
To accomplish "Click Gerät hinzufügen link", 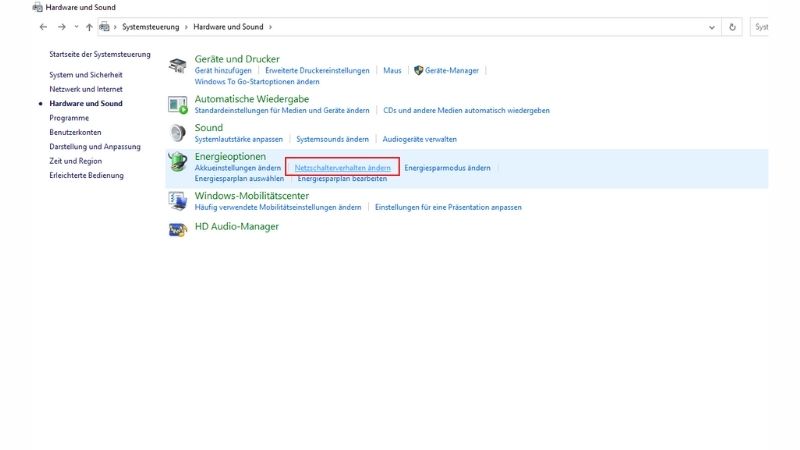I will pos(223,70).
